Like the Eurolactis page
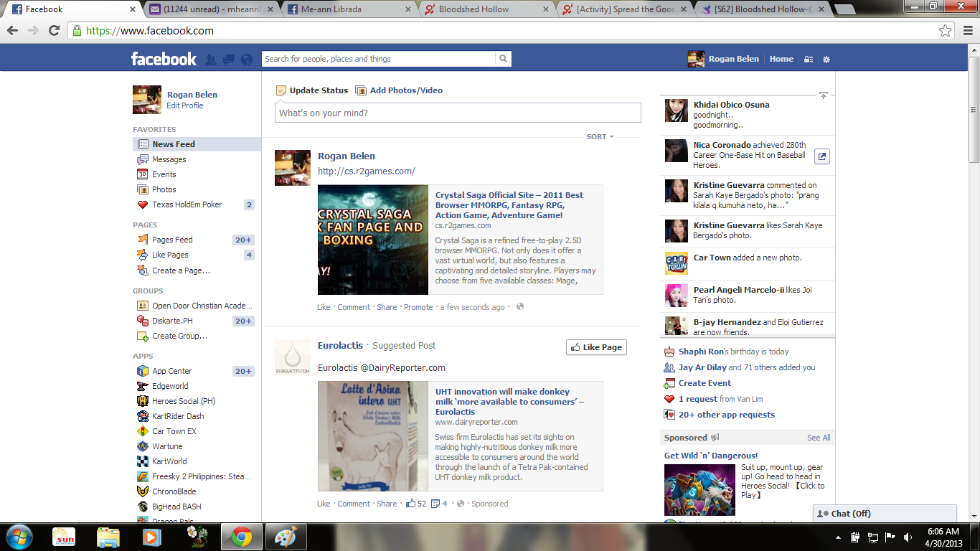 pyautogui.click(x=596, y=347)
